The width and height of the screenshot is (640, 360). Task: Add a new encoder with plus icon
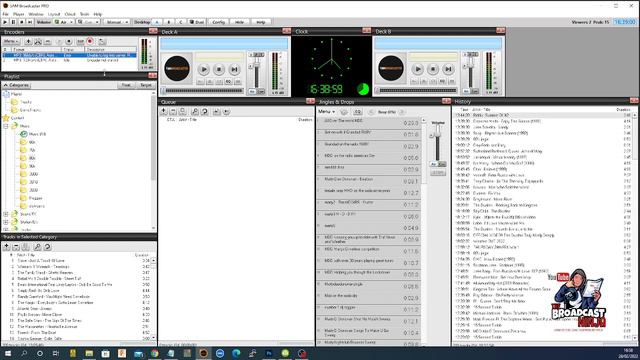(x=28, y=42)
